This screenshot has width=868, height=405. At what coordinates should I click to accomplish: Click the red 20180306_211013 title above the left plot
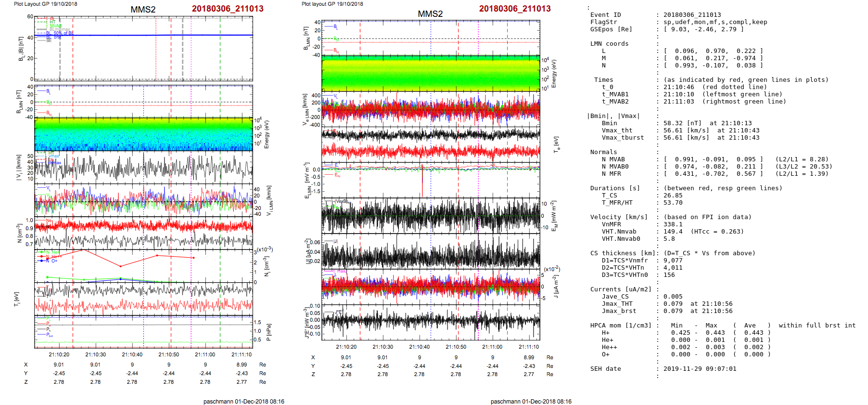[228, 9]
